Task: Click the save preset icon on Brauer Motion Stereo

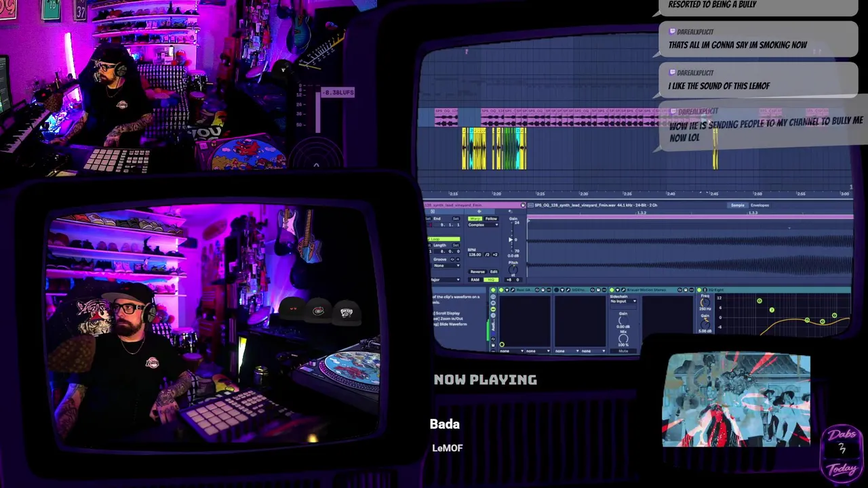Action: point(686,290)
